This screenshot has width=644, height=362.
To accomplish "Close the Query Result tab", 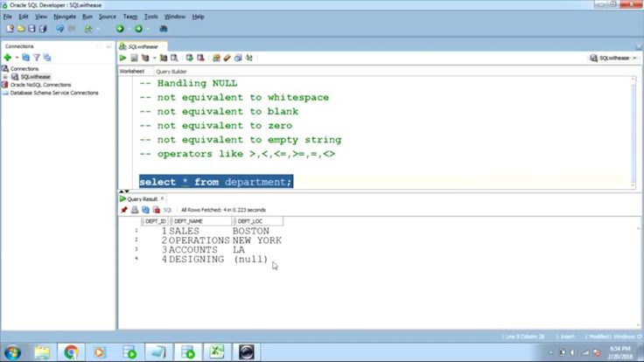I will (162, 198).
